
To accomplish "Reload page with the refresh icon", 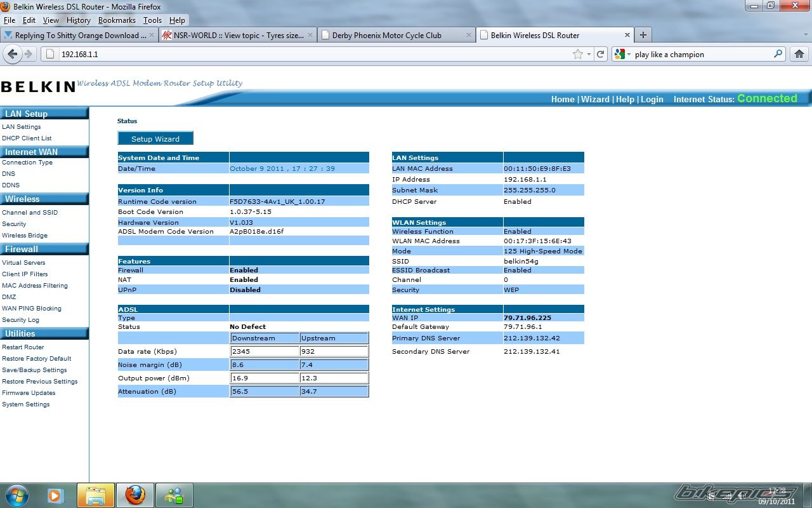I will coord(601,55).
